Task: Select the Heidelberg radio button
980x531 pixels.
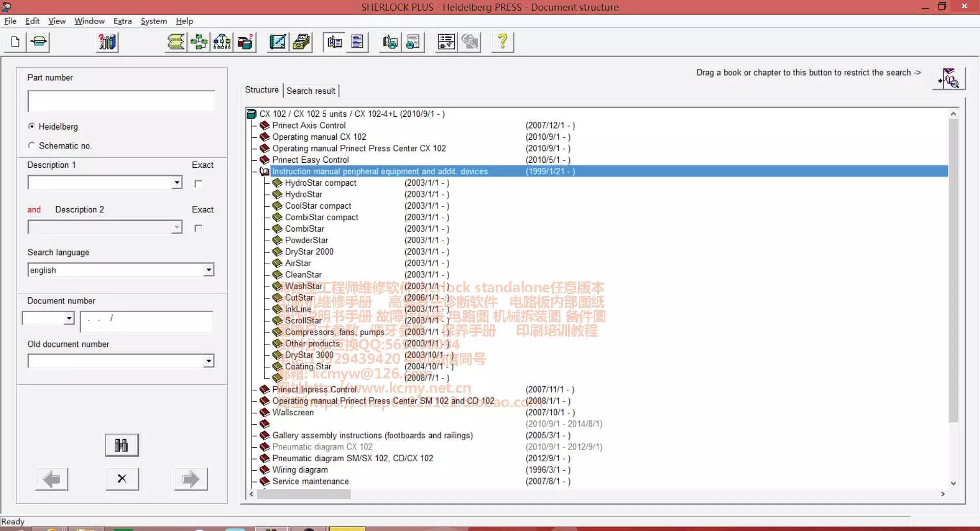Action: (32, 126)
